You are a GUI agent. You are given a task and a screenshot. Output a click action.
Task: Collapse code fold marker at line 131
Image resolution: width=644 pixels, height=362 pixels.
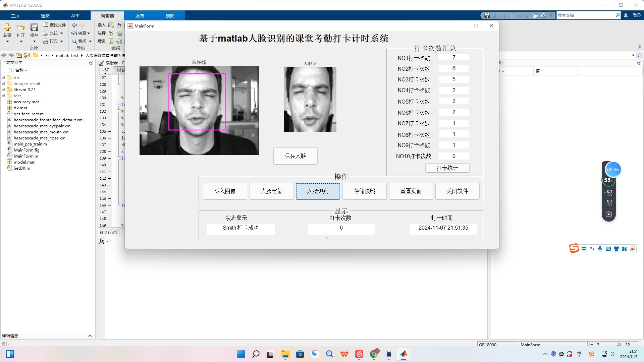[118, 105]
